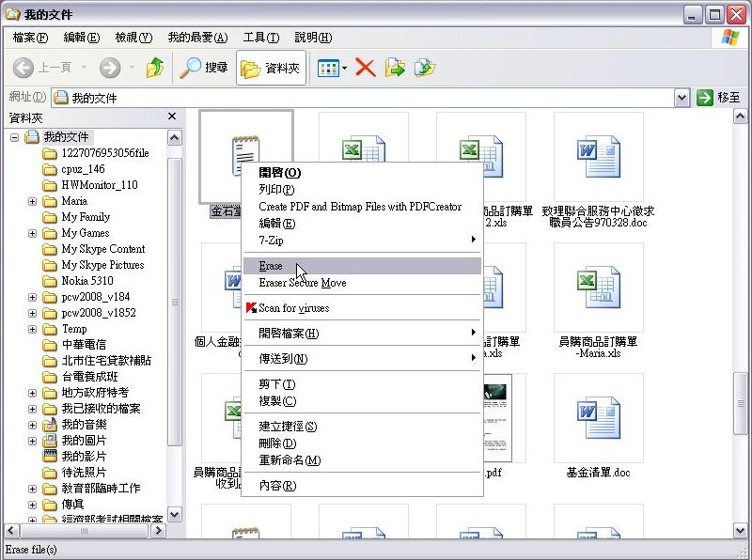
Task: Expand the pcw2008_v184 folder node
Action: click(x=32, y=297)
